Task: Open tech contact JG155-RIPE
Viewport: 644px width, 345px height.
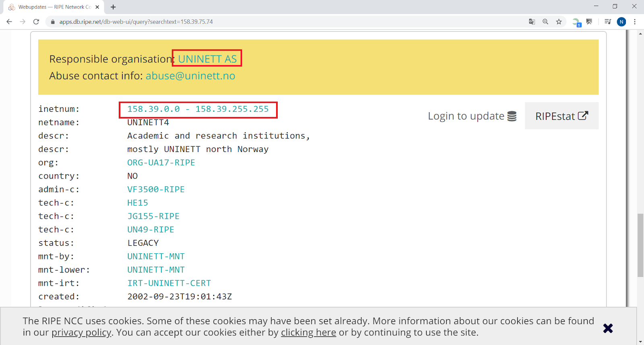Action: coord(153,216)
